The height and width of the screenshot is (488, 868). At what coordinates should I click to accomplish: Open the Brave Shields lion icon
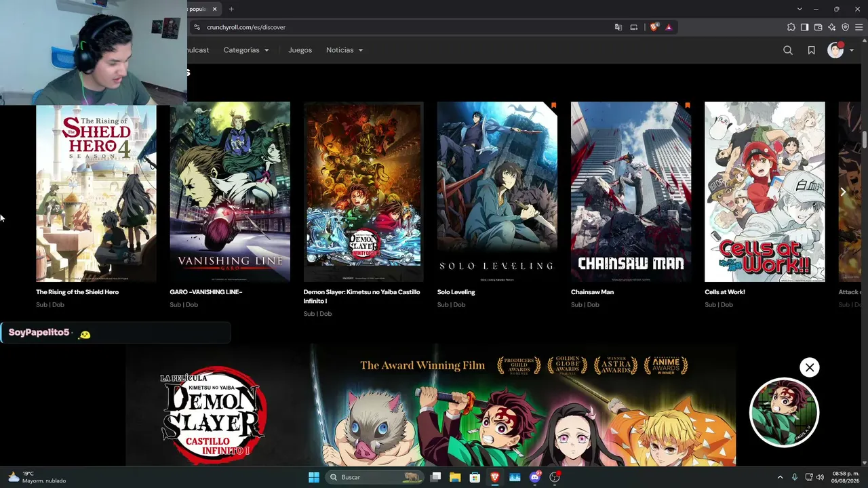coord(654,27)
